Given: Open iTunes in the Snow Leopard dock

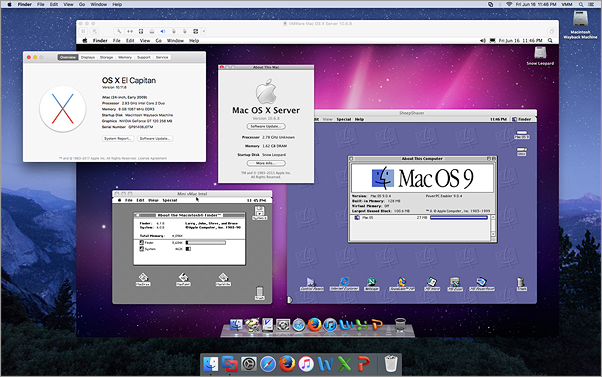Looking at the screenshot, I should tap(330, 325).
